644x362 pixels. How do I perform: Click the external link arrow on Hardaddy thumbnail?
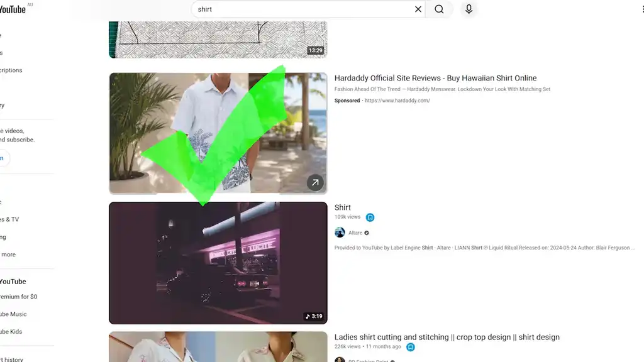[315, 183]
